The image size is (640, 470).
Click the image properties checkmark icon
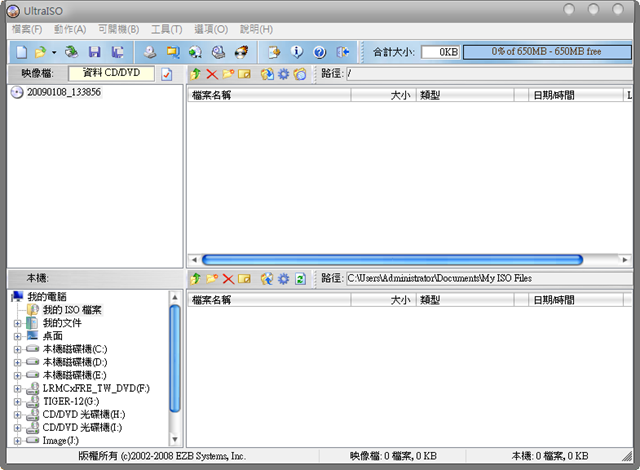pos(167,74)
